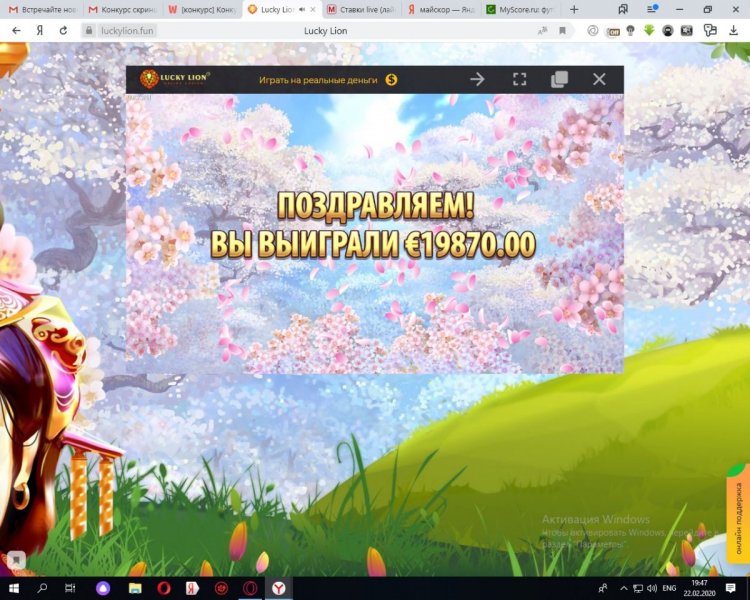Click the right arrow icon in game header
750x600 pixels.
pyautogui.click(x=477, y=79)
